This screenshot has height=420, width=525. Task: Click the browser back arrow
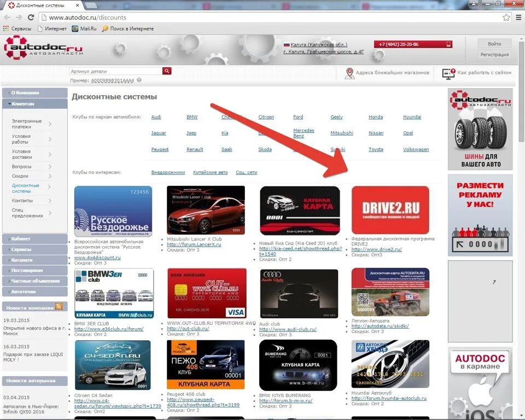7,17
